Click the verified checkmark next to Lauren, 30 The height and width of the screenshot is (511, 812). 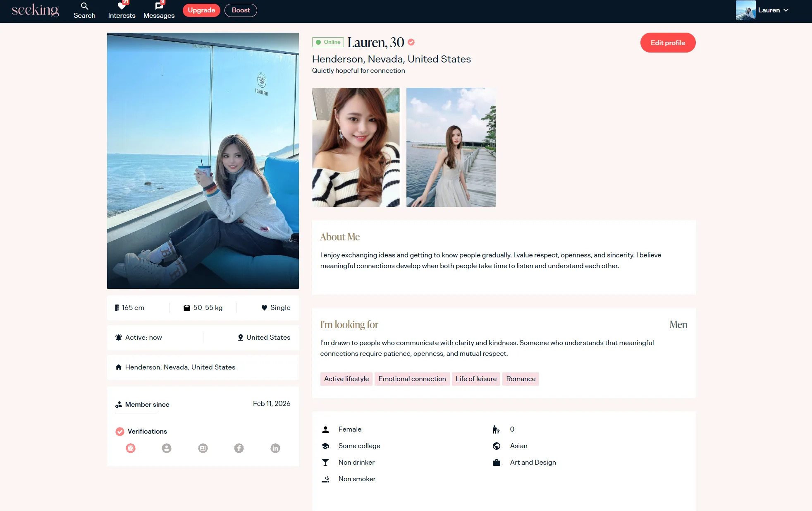[x=411, y=42]
